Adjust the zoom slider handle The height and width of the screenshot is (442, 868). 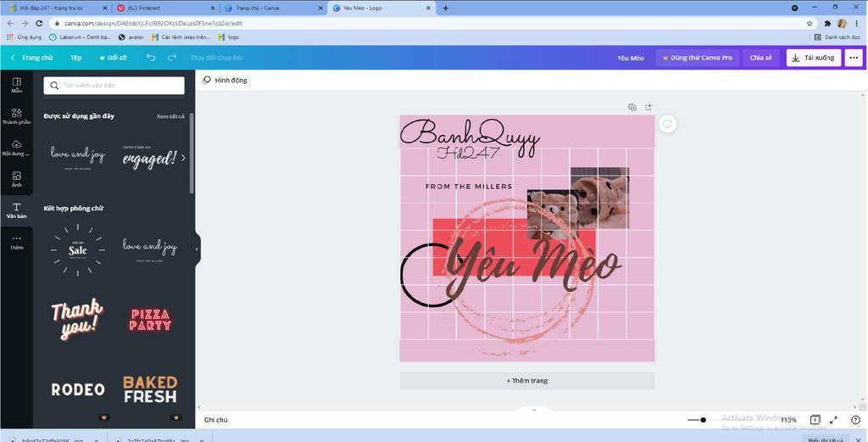pos(703,420)
